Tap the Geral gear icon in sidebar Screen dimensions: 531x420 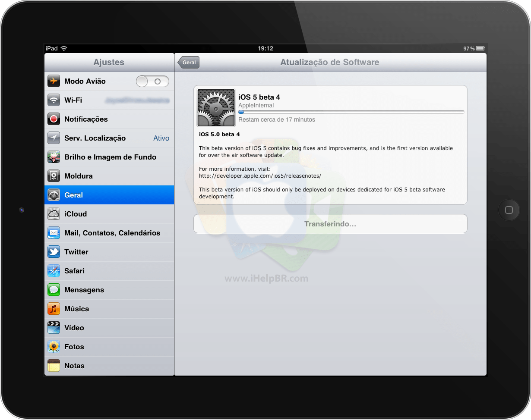coord(54,195)
